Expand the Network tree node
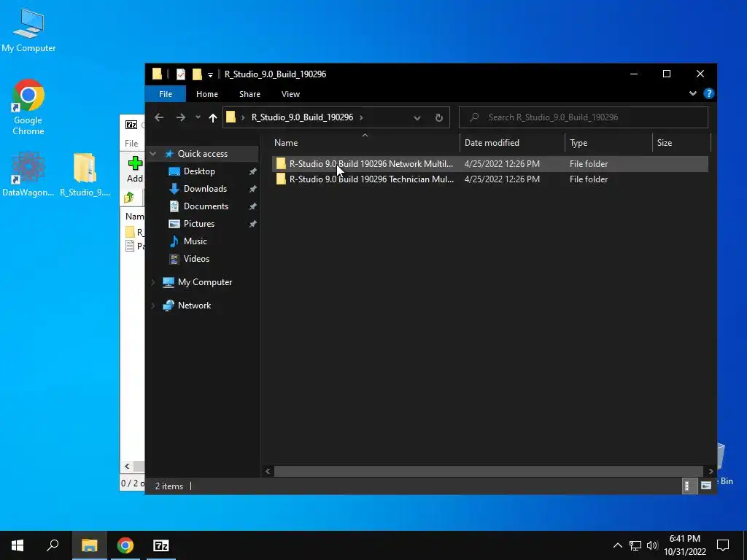The image size is (747, 560). [x=153, y=306]
